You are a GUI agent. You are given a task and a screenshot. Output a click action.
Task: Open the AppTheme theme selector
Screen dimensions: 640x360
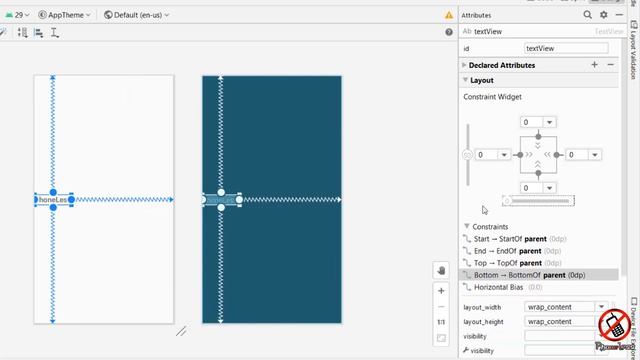coord(64,15)
